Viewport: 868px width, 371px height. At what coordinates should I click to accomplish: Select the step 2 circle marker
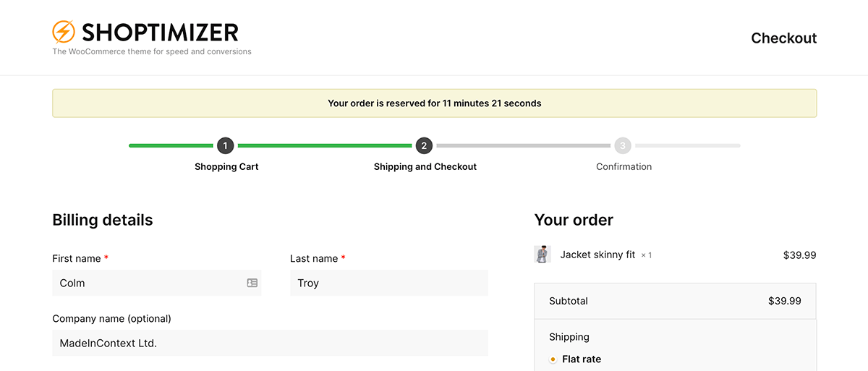[424, 145]
